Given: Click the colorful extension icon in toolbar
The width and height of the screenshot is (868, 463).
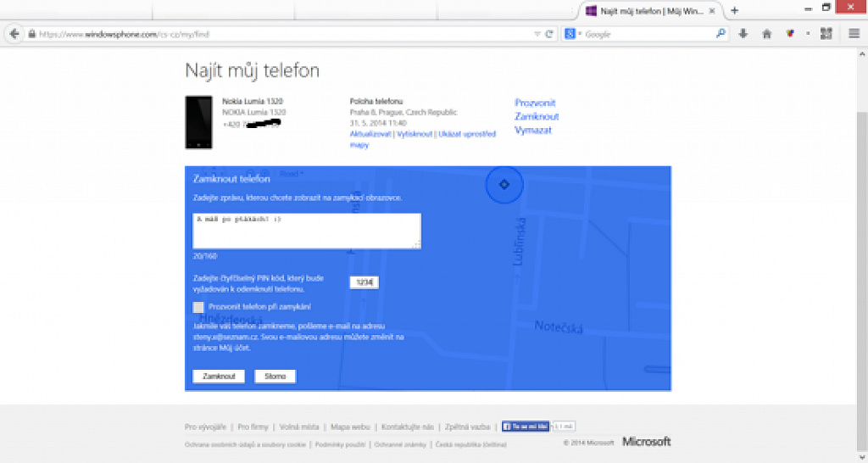Looking at the screenshot, I should tap(790, 34).
